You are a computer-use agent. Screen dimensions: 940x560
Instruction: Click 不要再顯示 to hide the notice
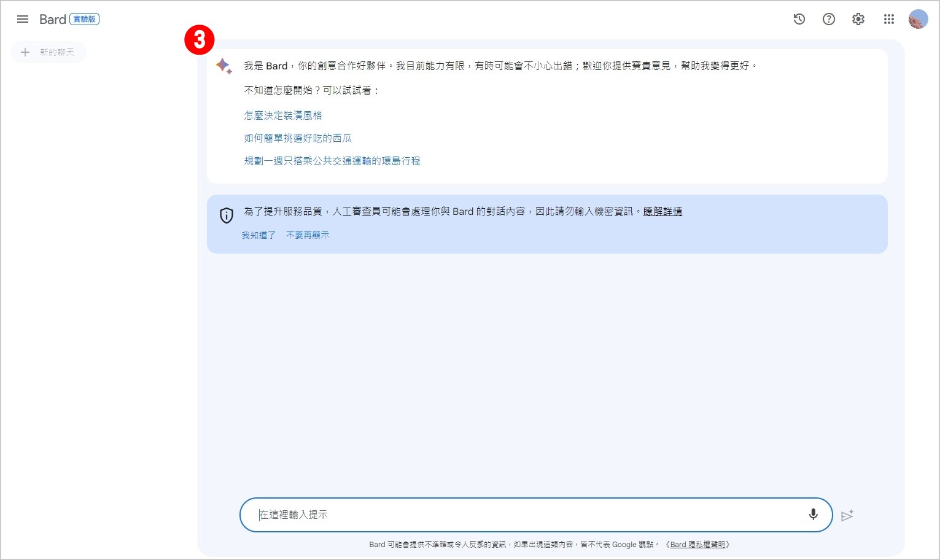tap(308, 235)
